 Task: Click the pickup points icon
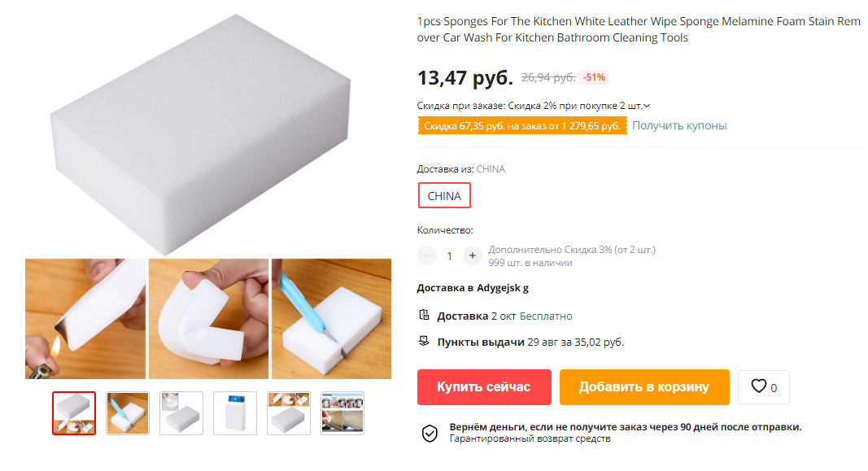click(x=424, y=342)
